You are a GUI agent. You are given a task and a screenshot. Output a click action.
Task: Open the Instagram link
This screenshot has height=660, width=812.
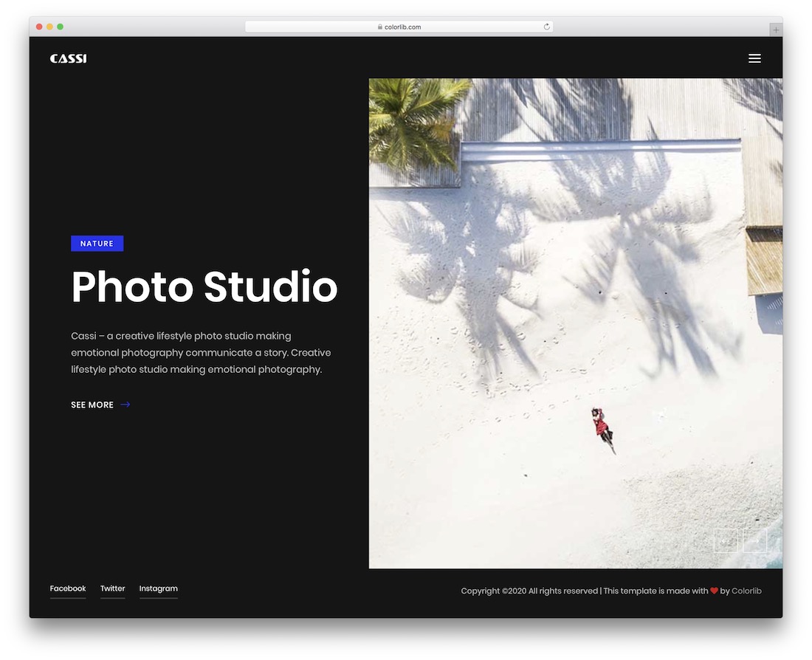[158, 588]
